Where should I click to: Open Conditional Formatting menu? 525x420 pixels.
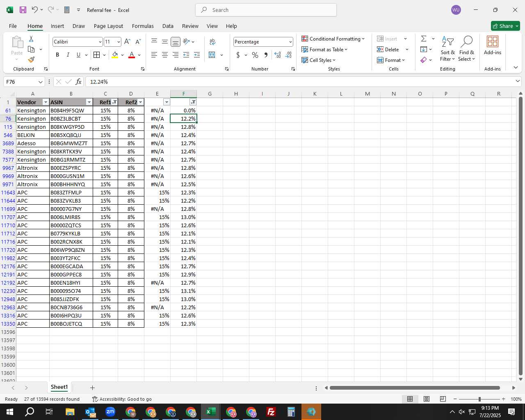click(333, 39)
